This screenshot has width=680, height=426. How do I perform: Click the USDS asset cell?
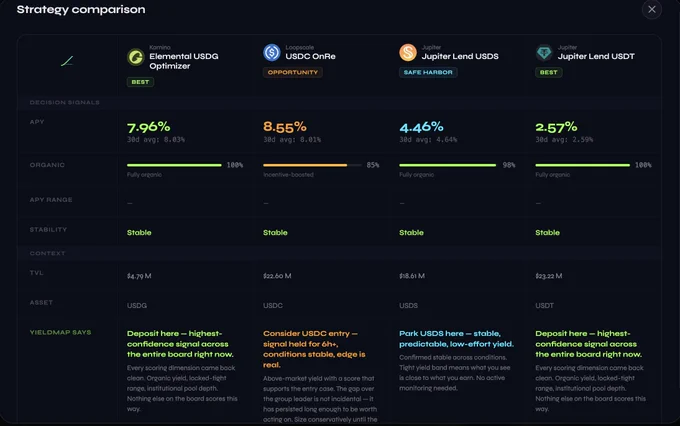[409, 305]
